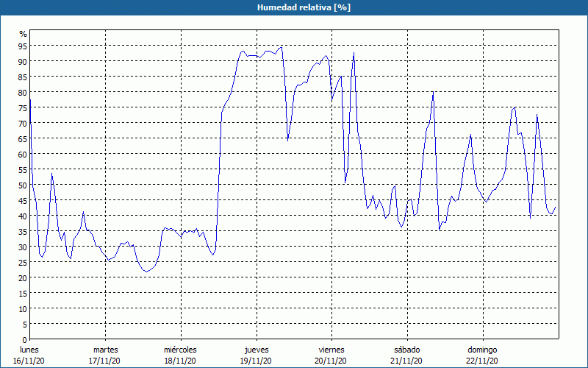Select the 30 y-axis value

click(x=23, y=247)
